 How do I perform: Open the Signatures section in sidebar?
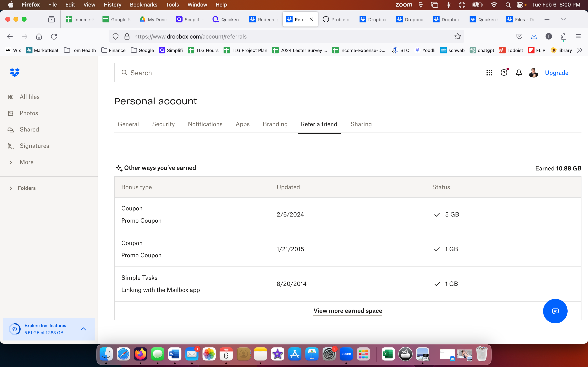(34, 145)
